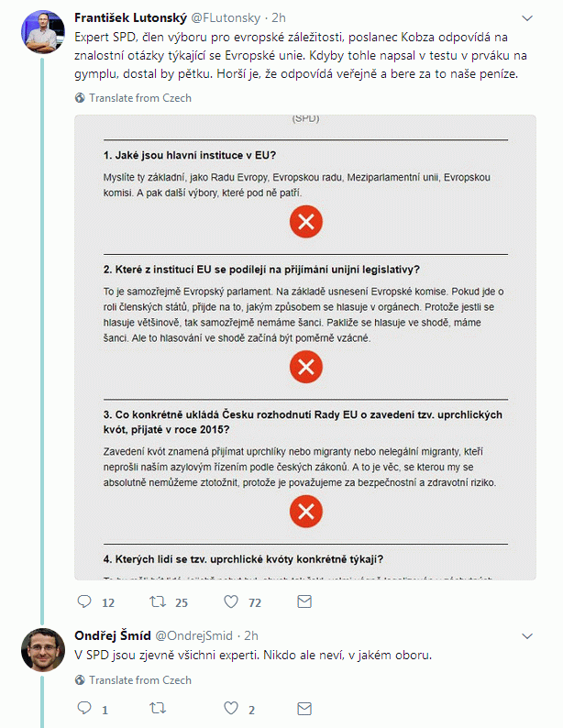
Task: Visit @OndrejSmid handle
Action: 193,635
